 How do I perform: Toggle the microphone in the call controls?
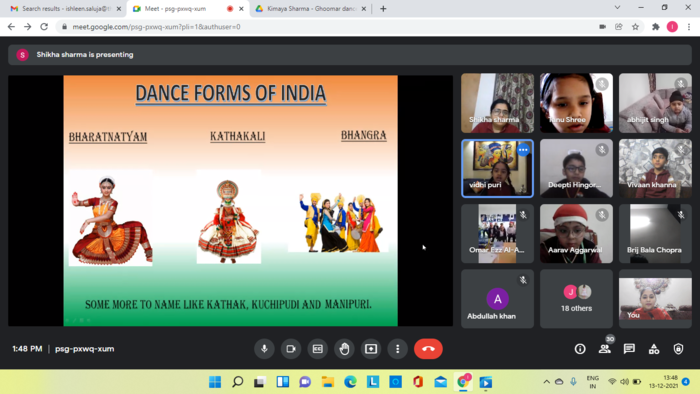[x=264, y=349]
